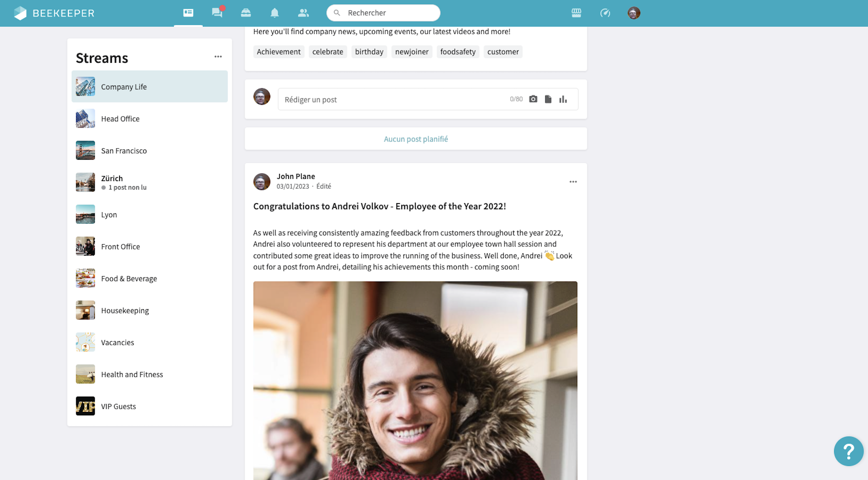The height and width of the screenshot is (480, 868).
Task: Open the Beekeeper home logo
Action: (x=54, y=13)
